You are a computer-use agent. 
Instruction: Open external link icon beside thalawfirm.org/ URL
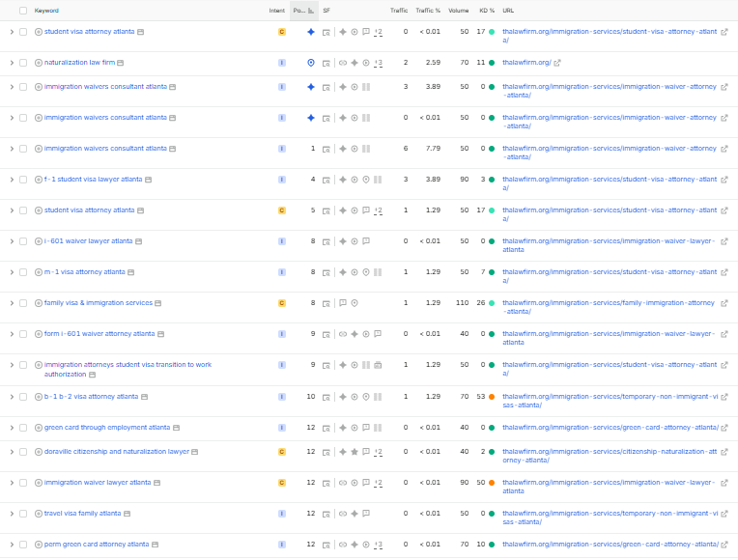point(557,63)
